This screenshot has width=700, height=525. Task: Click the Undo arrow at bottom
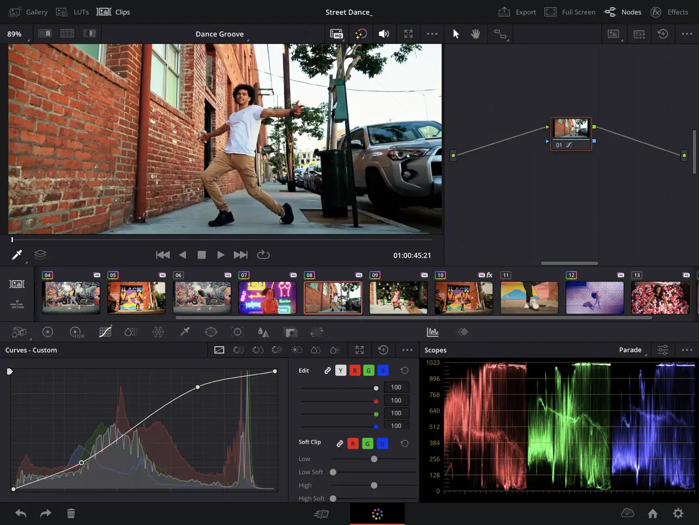click(x=21, y=513)
